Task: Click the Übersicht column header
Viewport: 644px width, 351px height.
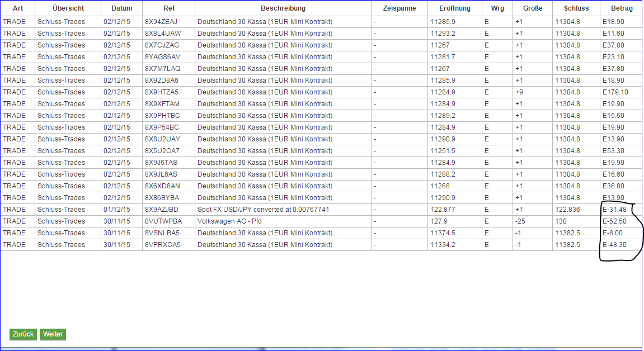Action: click(x=67, y=8)
